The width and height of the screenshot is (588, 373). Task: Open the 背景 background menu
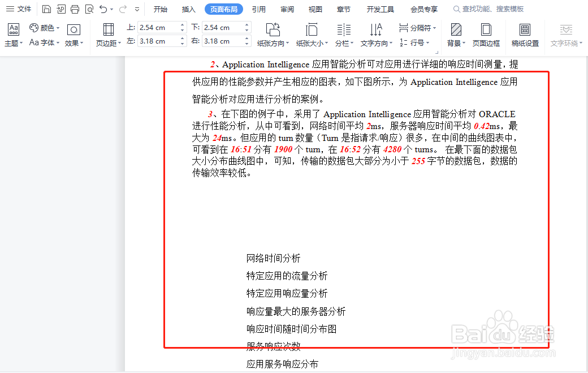pyautogui.click(x=456, y=35)
